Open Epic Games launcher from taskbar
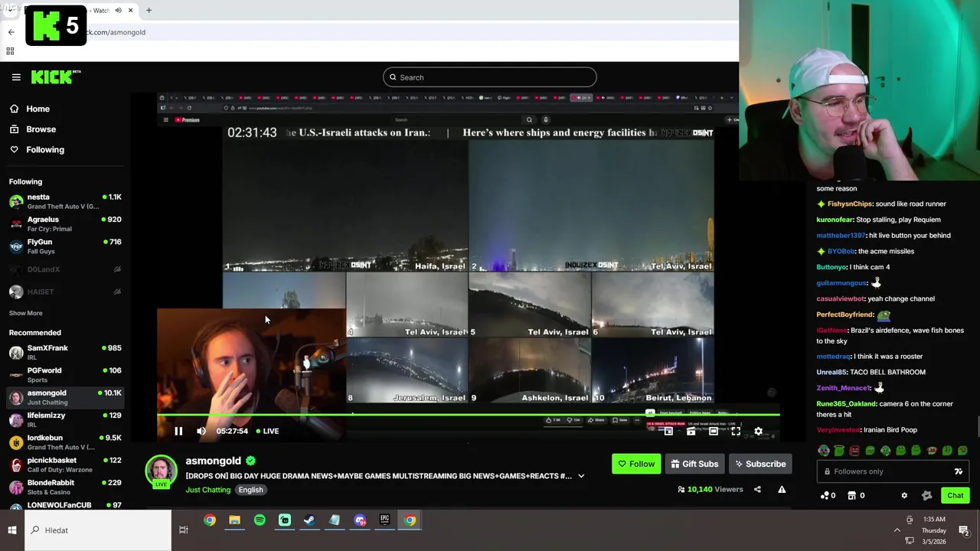This screenshot has height=551, width=980. pyautogui.click(x=385, y=520)
